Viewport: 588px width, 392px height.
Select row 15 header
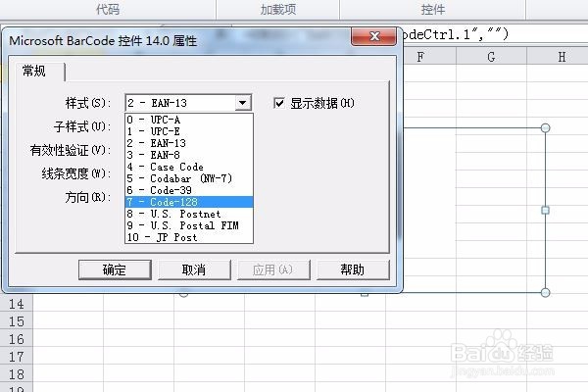click(x=16, y=321)
